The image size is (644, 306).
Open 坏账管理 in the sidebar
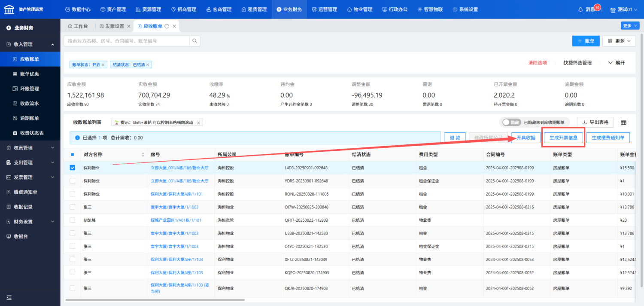[x=30, y=89]
